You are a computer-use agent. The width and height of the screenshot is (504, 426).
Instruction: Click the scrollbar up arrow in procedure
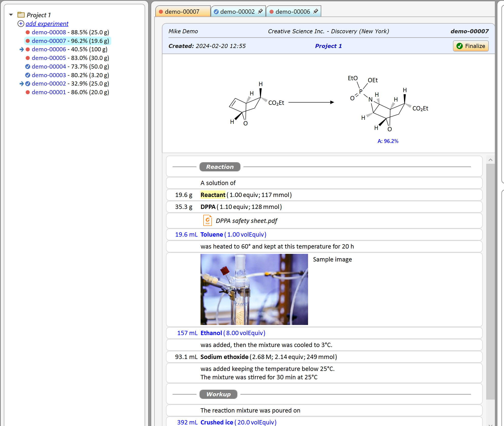point(490,160)
